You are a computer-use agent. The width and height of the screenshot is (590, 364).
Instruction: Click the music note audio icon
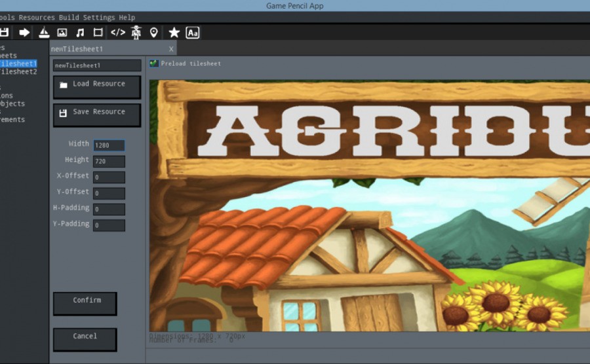80,33
